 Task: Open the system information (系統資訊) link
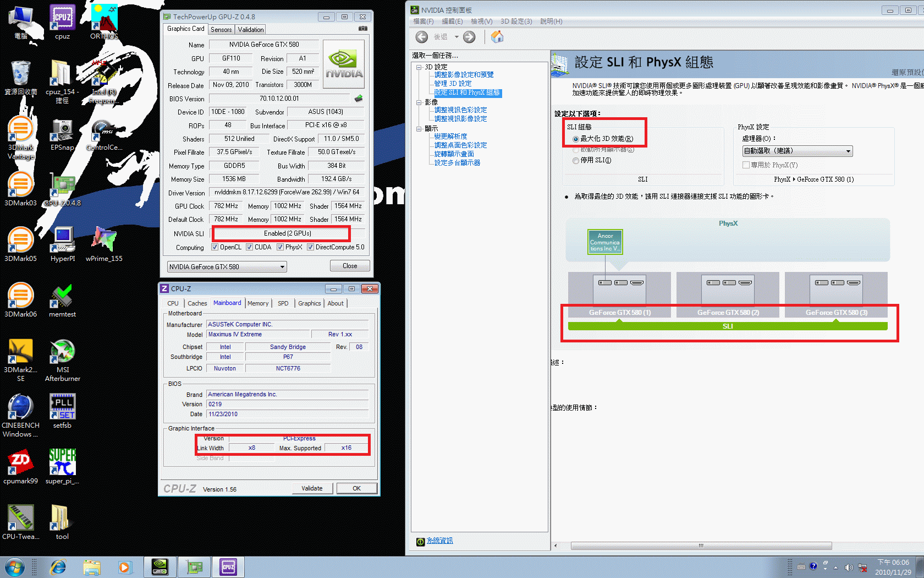(x=440, y=541)
